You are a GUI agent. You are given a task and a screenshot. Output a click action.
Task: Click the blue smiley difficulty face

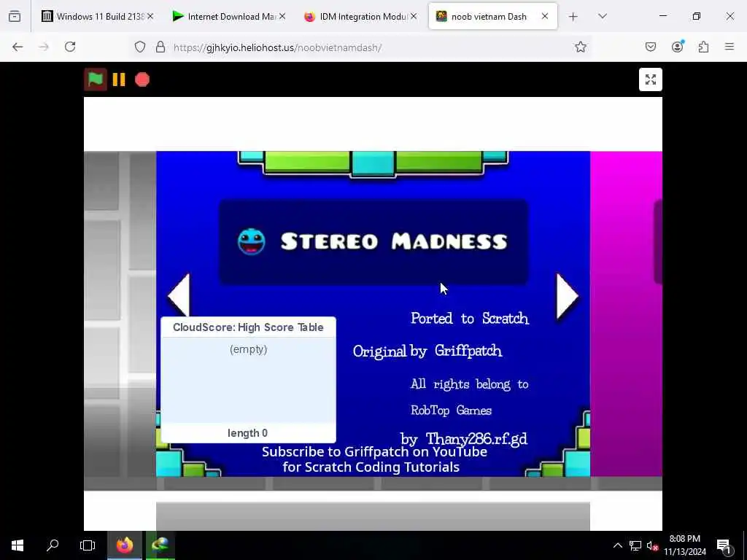click(251, 242)
